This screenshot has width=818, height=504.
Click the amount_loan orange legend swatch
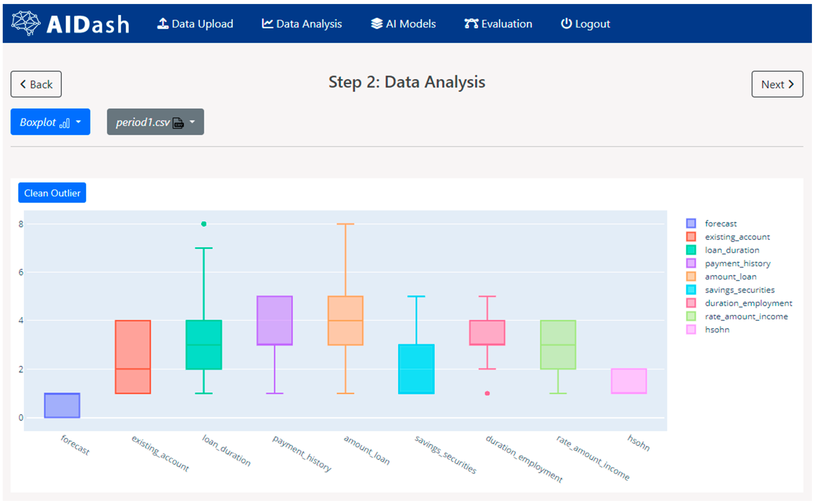[691, 277]
